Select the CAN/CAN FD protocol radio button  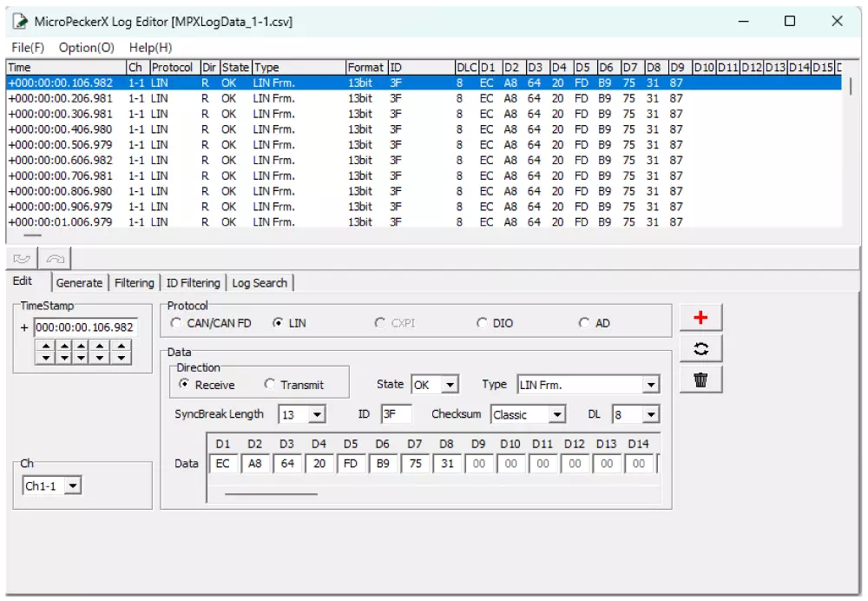(x=177, y=323)
